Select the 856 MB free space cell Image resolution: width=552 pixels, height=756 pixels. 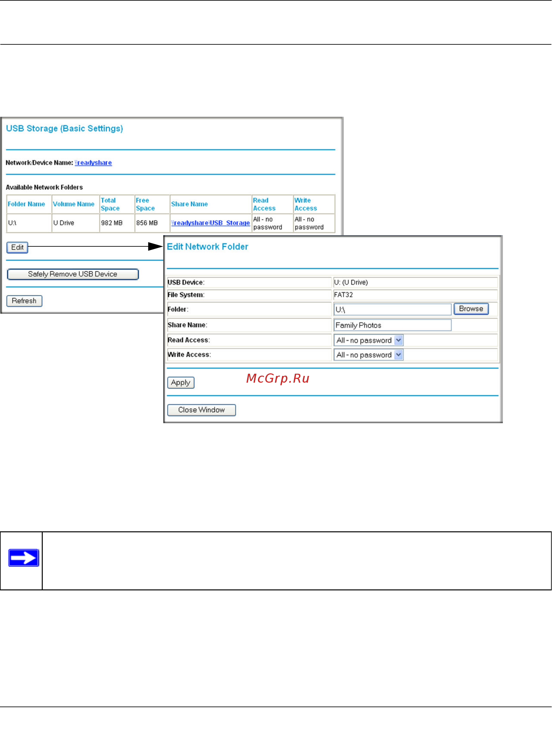pos(152,223)
